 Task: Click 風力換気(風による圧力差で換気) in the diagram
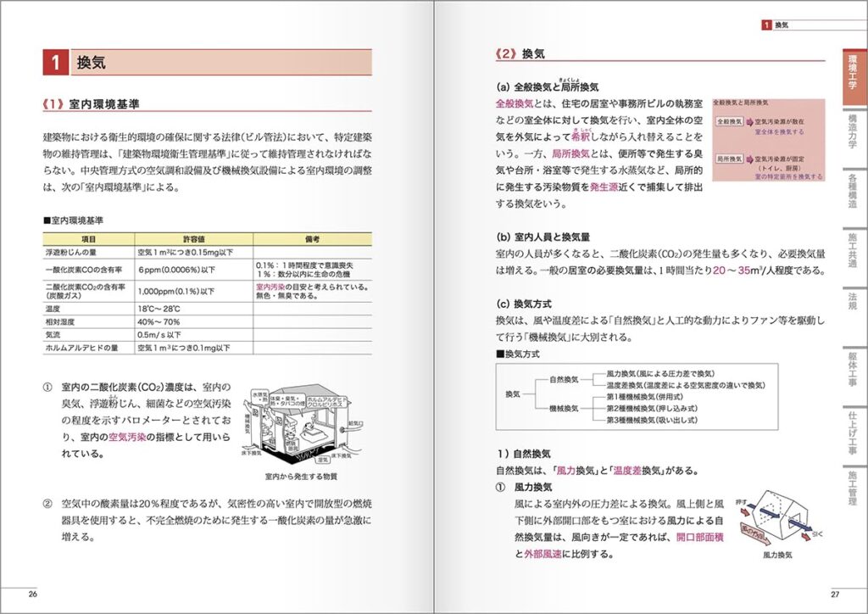point(660,374)
